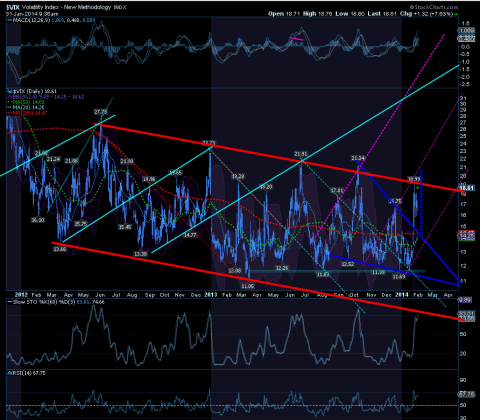Select the 31-Jan-2014 9:38am timestamp
Screen dimensions: 480x420
pyautogui.click(x=32, y=14)
